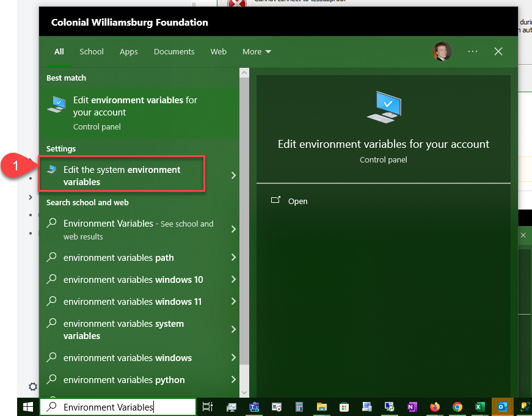
Task: Select the All search tab
Action: click(x=59, y=51)
